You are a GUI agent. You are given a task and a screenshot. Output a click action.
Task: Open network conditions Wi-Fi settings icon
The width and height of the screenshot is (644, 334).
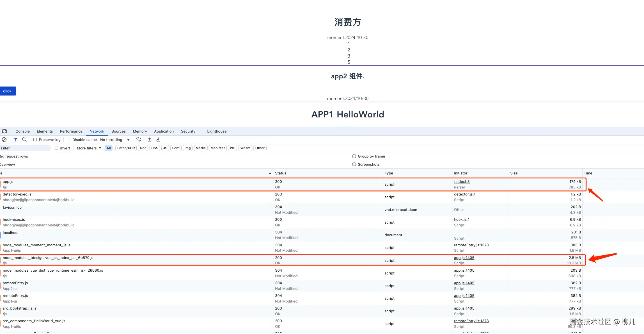point(138,140)
